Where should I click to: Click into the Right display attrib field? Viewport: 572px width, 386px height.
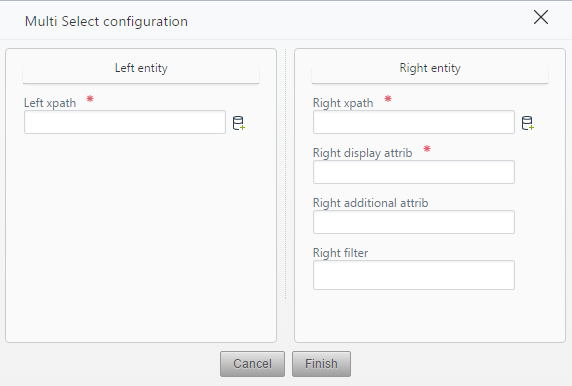click(x=414, y=172)
